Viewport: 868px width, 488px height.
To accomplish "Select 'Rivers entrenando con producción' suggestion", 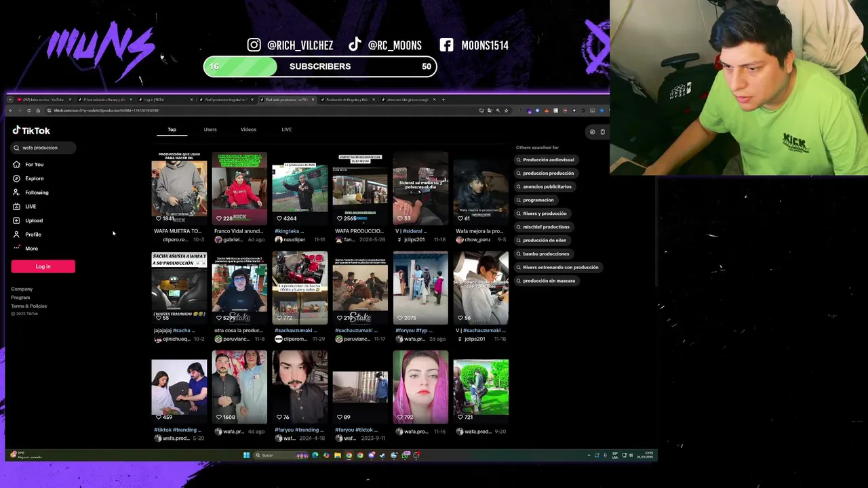I will coord(557,267).
